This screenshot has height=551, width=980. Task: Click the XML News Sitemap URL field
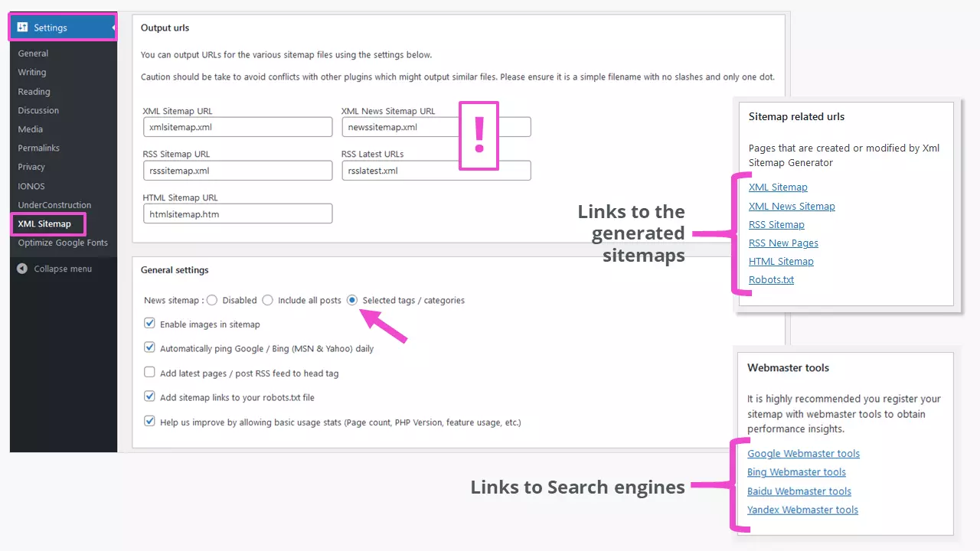coord(436,127)
